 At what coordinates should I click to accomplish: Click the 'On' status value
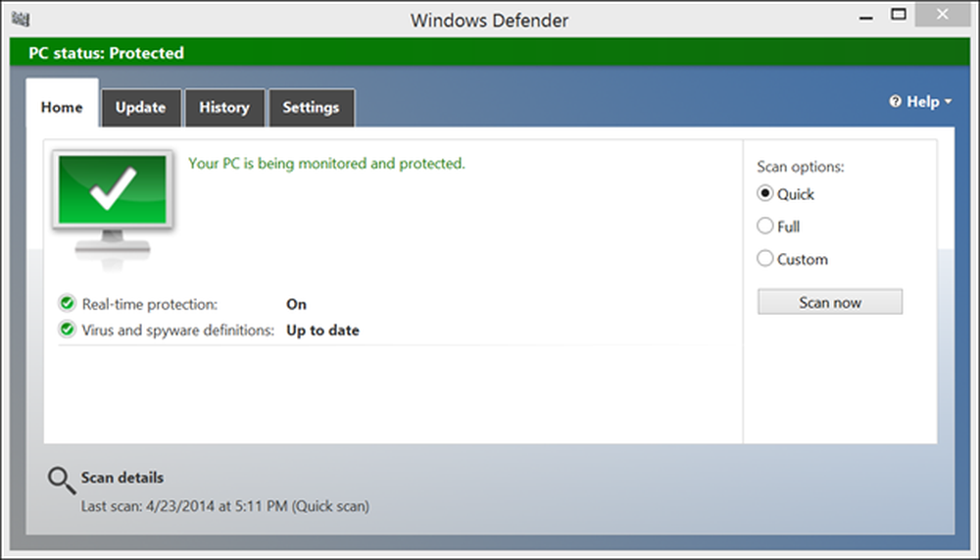point(296,304)
